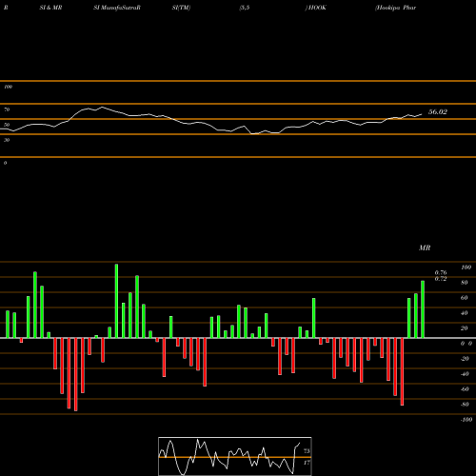476x476 pixels.
Task: Click the HOOK ticker text in header
Action: click(x=316, y=8)
